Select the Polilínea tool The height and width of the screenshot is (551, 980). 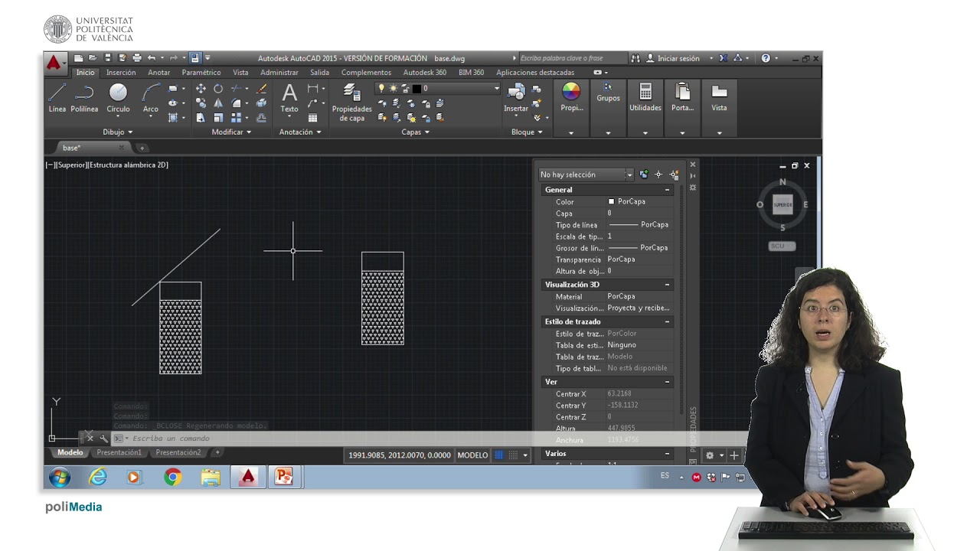[84, 98]
